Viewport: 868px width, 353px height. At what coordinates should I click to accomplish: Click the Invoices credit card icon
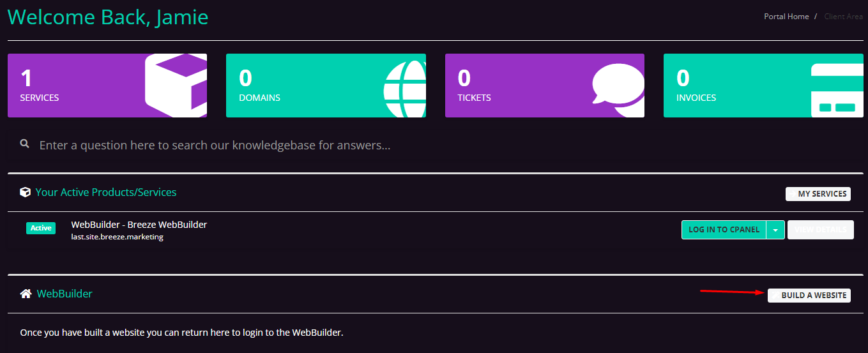click(837, 90)
